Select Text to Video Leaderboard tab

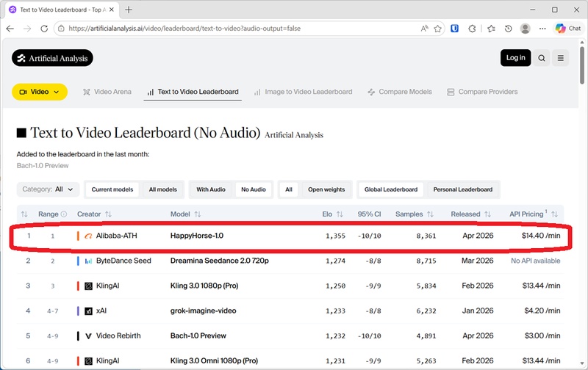[x=193, y=92]
